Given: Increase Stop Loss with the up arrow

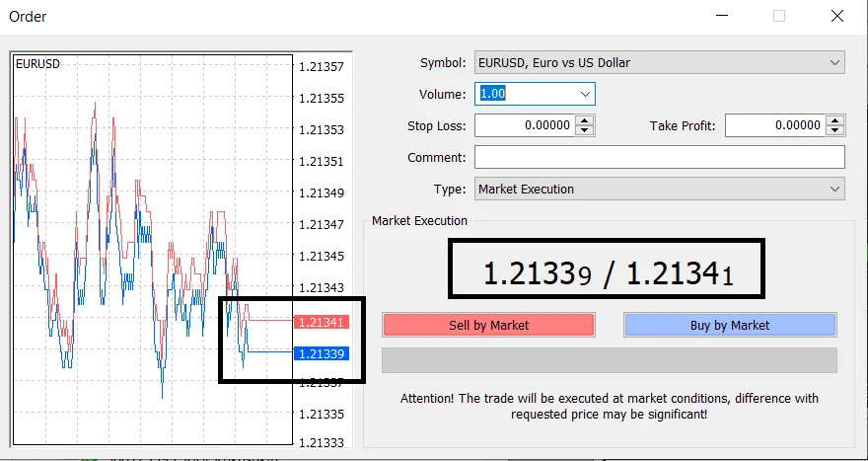Looking at the screenshot, I should (584, 121).
